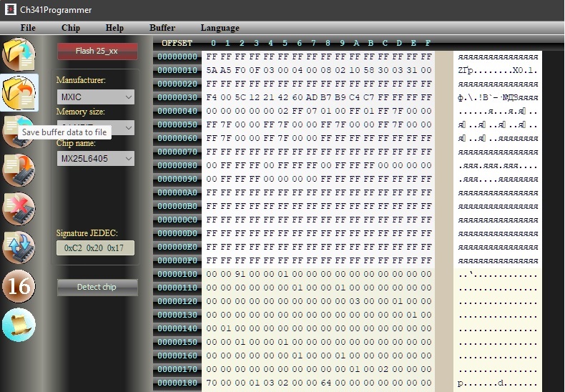Click column header 0 in hex view
The height and width of the screenshot is (392, 565).
click(x=213, y=43)
